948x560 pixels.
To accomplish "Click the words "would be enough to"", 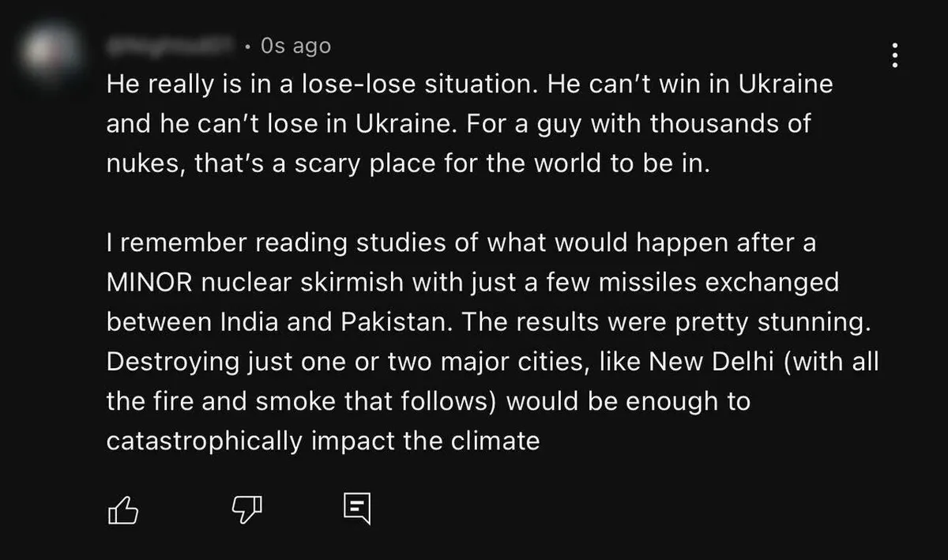I will click(628, 401).
